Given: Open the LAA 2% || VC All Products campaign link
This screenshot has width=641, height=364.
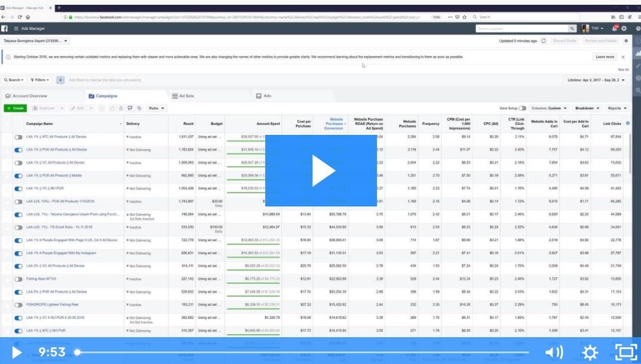Looking at the screenshot, I should click(x=55, y=266).
